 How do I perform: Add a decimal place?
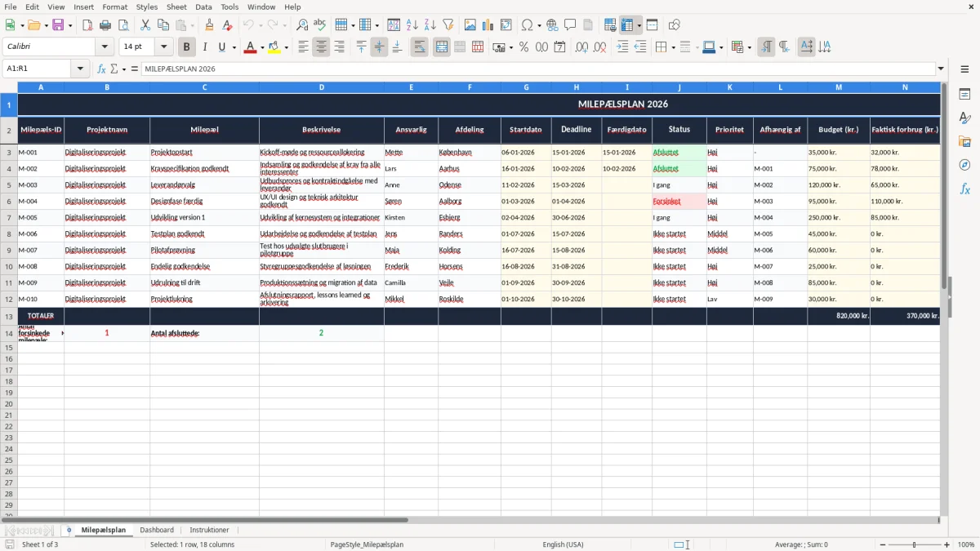pos(581,47)
